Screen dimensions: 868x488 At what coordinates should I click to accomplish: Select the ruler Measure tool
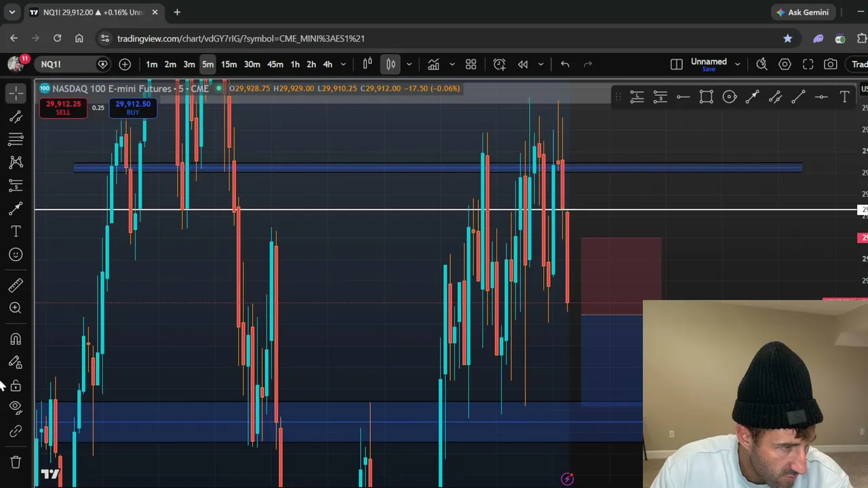coord(16,285)
